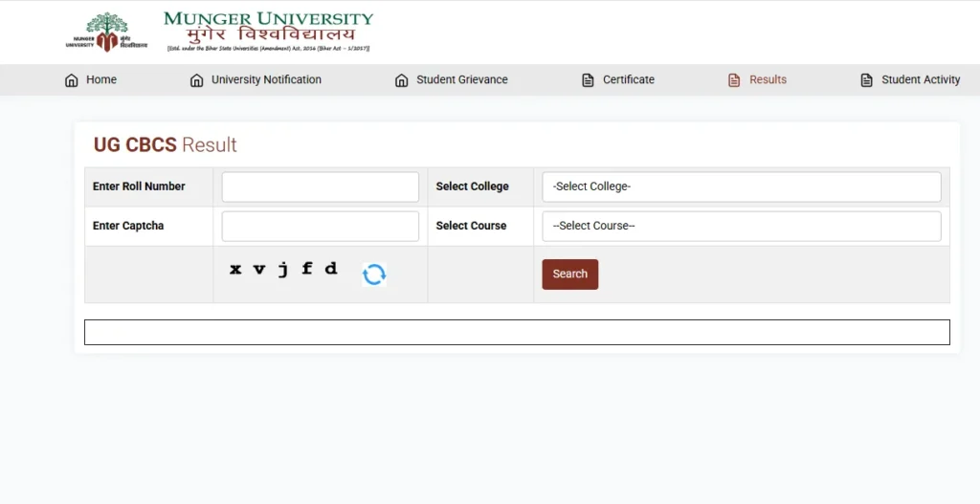Go to the Student Grievance page

[462, 79]
